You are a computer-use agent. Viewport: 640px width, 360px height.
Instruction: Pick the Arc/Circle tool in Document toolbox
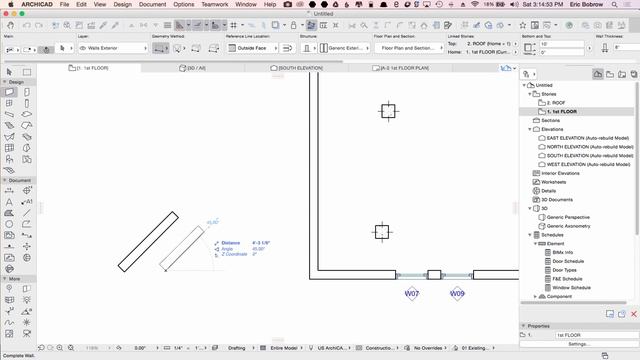[x=9, y=224]
